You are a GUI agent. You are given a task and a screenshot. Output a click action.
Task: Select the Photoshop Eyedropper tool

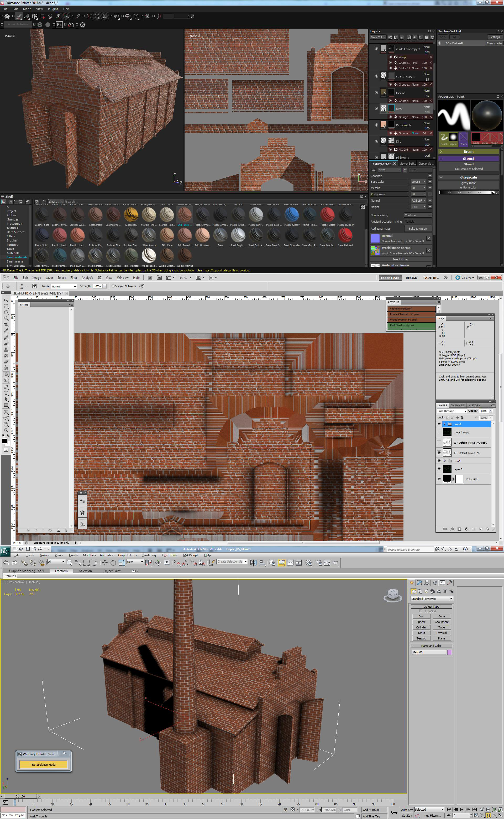coord(6,331)
